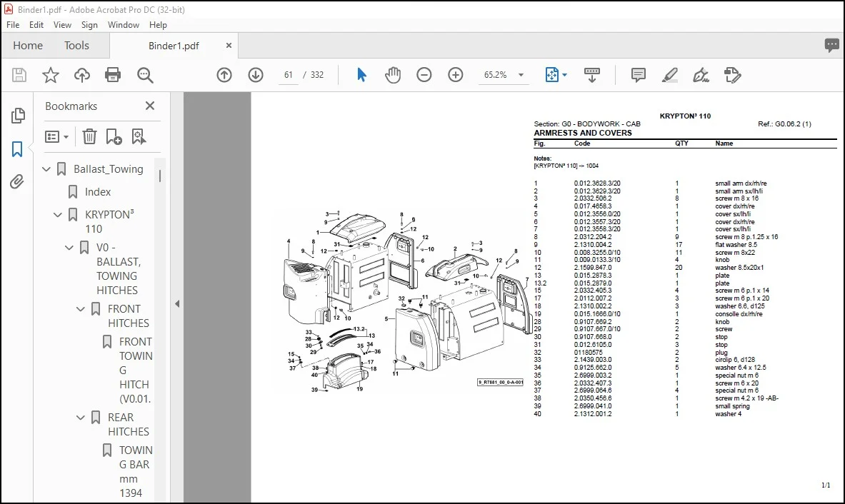Collapse the navigation pane with arrow
Image resolution: width=845 pixels, height=504 pixels.
coord(176,303)
